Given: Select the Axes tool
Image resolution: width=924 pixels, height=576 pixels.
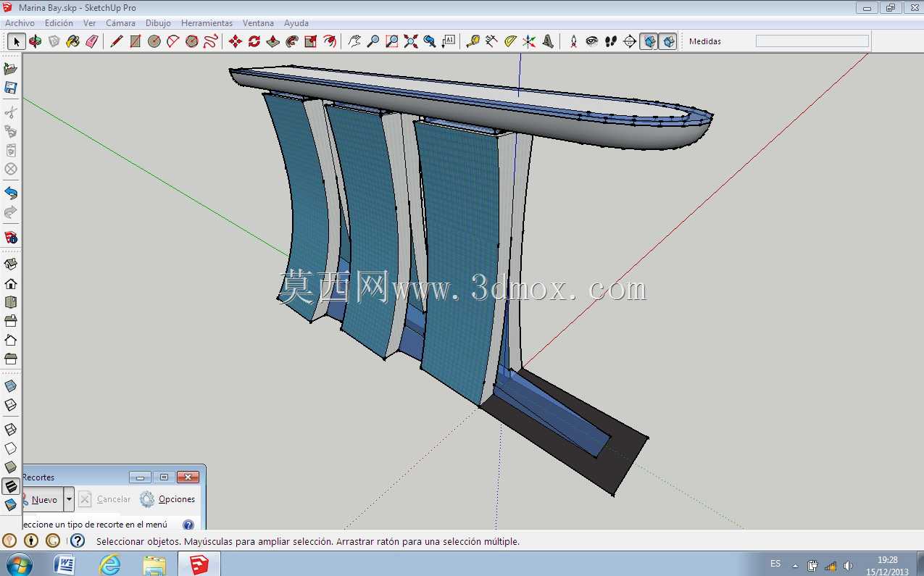Looking at the screenshot, I should coord(529,41).
